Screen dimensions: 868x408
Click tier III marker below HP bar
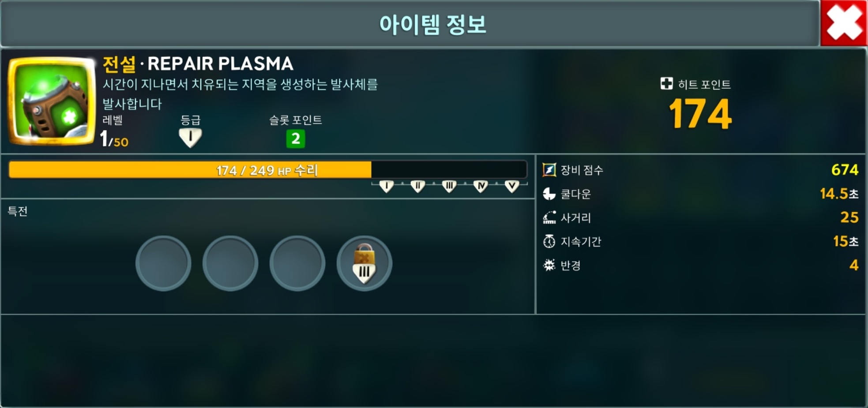[x=449, y=187]
